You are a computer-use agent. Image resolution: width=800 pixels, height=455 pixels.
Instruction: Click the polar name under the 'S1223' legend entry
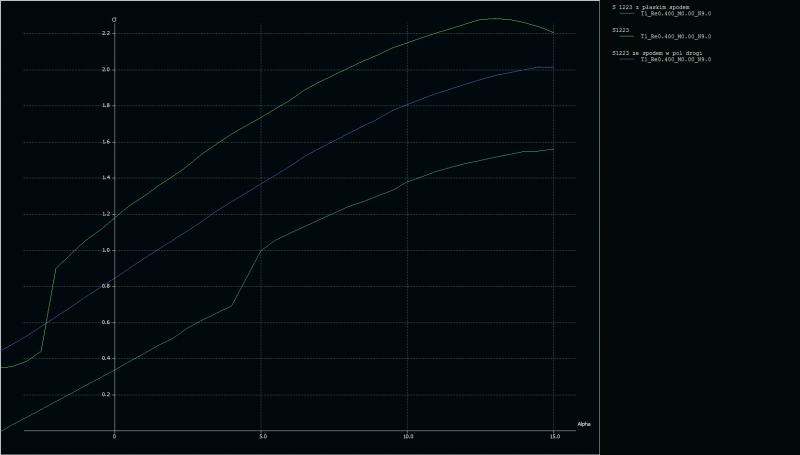675,36
